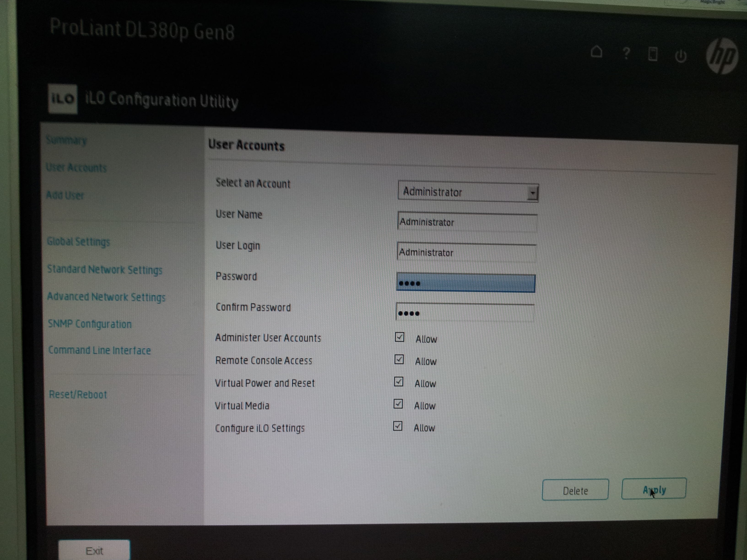The image size is (747, 560).
Task: Click the Home icon in header
Action: (x=596, y=52)
